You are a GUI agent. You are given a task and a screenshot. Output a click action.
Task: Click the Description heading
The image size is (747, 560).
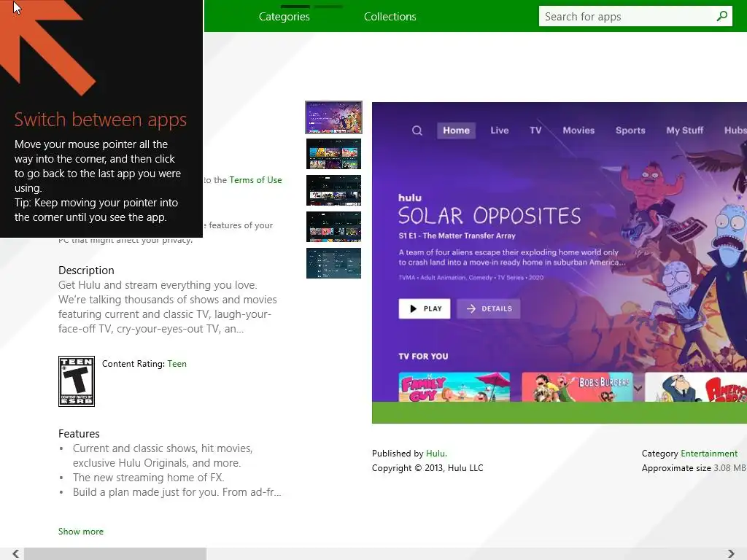86,271
